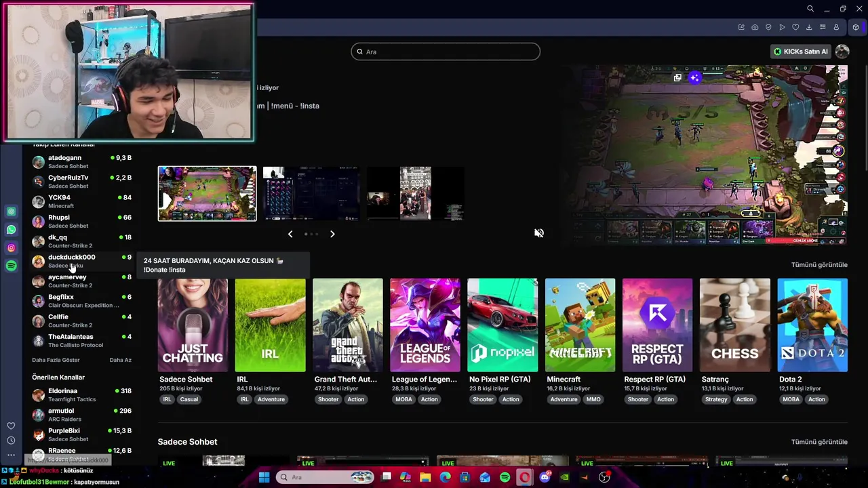Screen dimensions: 868x488
Task: Open Discord from the taskbar
Action: tap(545, 477)
